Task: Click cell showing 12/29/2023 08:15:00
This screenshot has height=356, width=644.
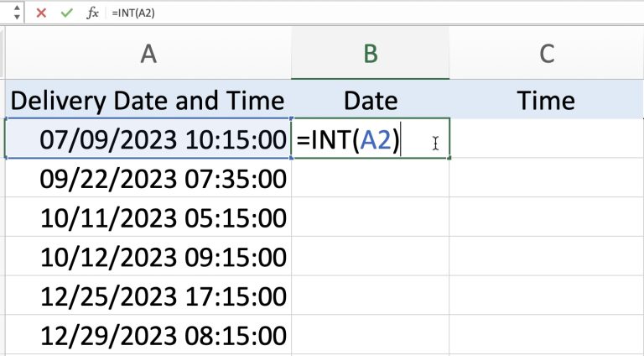Action: pos(147,336)
